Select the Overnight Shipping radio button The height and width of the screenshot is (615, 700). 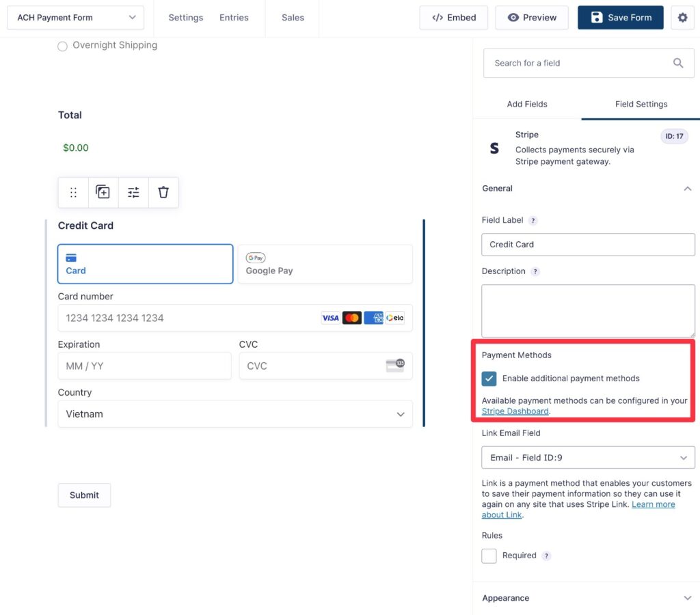[62, 46]
